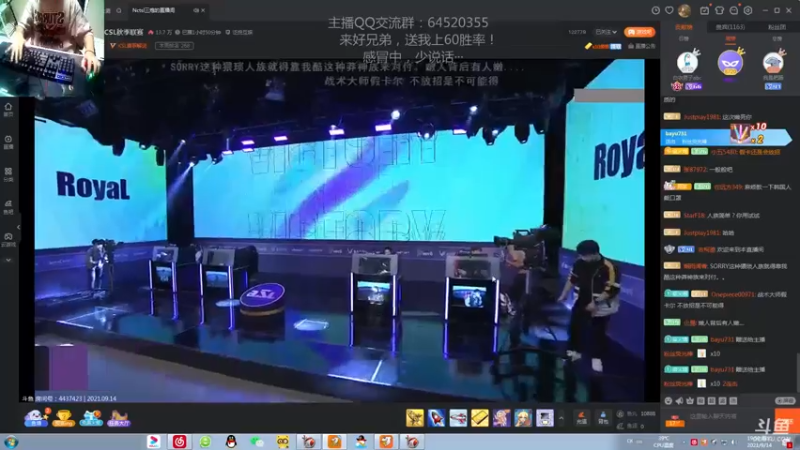
Task: Open Youku player icon in taskbar
Action: click(153, 442)
